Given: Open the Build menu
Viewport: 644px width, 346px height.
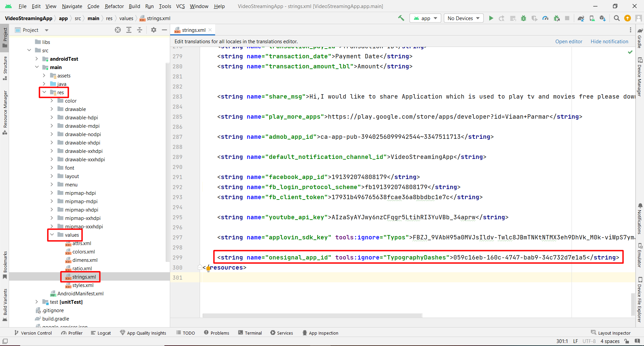Looking at the screenshot, I should pyautogui.click(x=134, y=6).
